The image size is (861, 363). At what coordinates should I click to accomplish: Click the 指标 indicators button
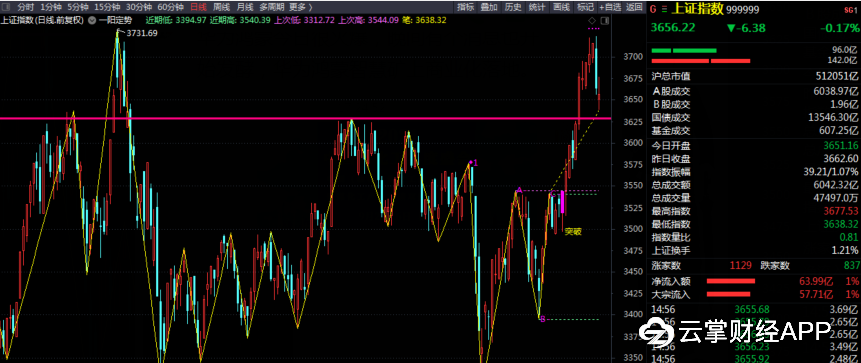(x=465, y=7)
